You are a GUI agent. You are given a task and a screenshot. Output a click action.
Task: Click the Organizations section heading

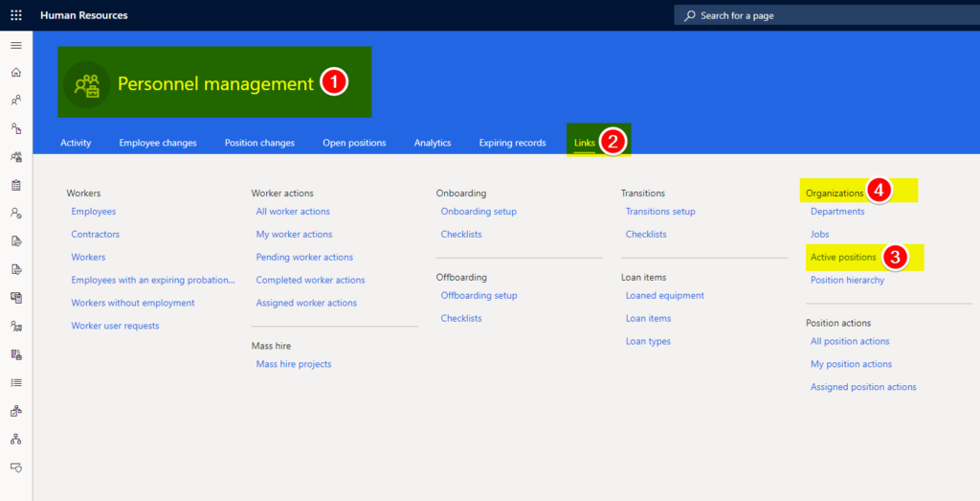click(x=835, y=194)
